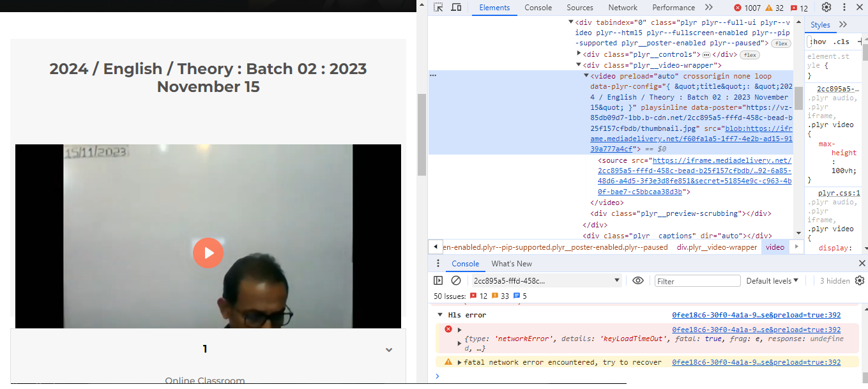Toggle the console sidebar icon
This screenshot has height=389, width=868.
click(x=438, y=280)
